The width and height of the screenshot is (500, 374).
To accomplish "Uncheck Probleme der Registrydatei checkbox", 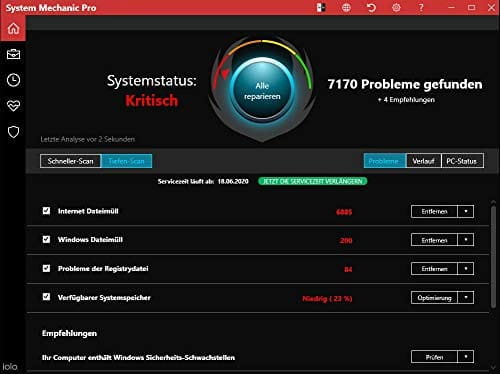I will pos(46,268).
